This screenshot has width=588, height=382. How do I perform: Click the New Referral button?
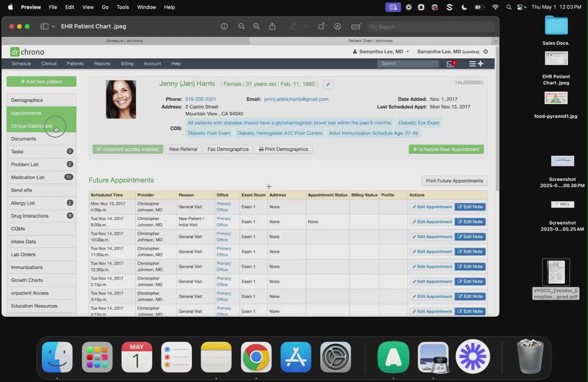point(183,149)
